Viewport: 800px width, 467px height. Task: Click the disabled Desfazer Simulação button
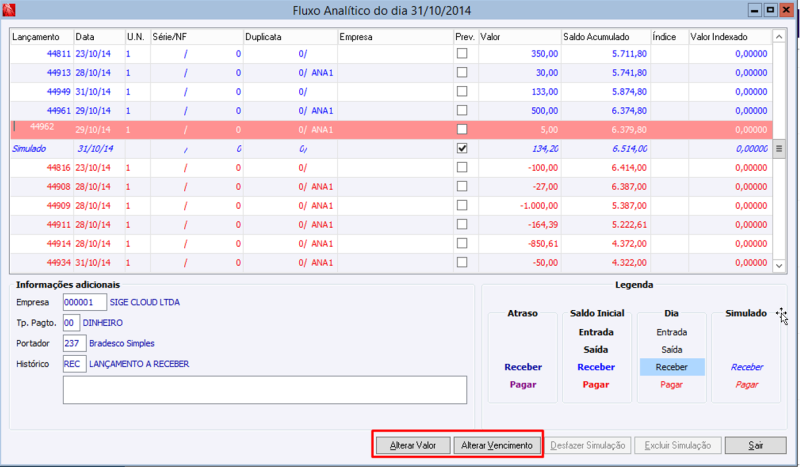pos(587,445)
